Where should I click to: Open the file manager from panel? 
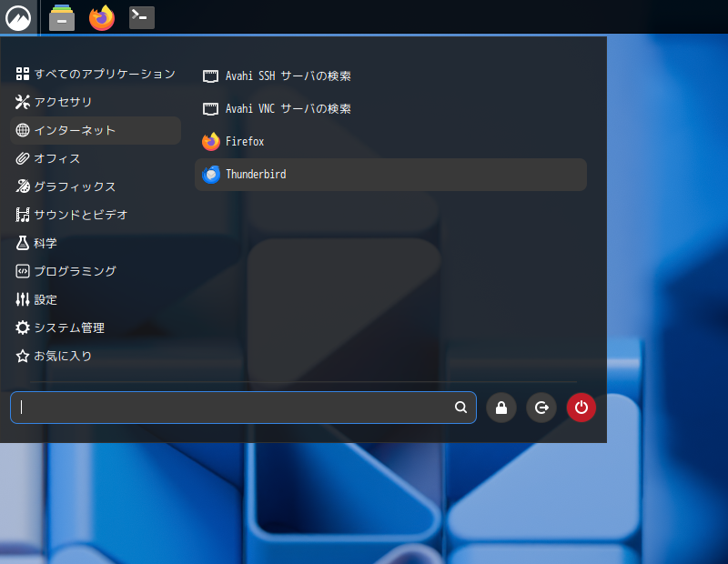coord(62,17)
